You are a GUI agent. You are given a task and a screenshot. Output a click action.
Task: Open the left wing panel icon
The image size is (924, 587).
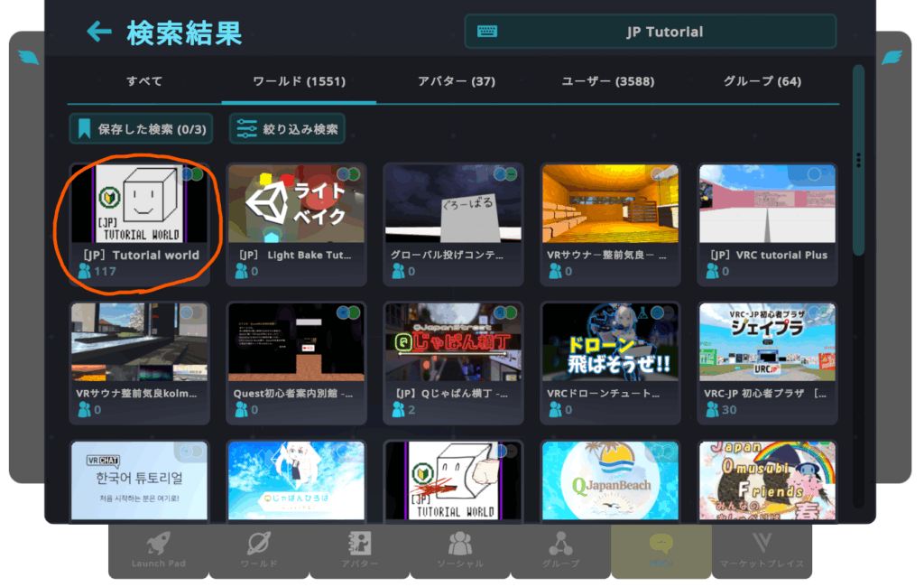28,57
